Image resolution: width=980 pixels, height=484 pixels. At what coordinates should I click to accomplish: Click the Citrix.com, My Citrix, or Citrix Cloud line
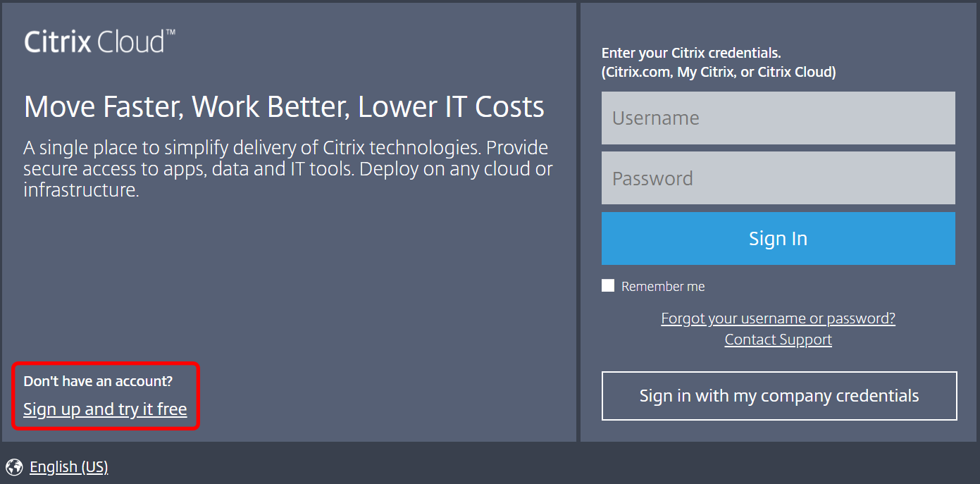[719, 72]
